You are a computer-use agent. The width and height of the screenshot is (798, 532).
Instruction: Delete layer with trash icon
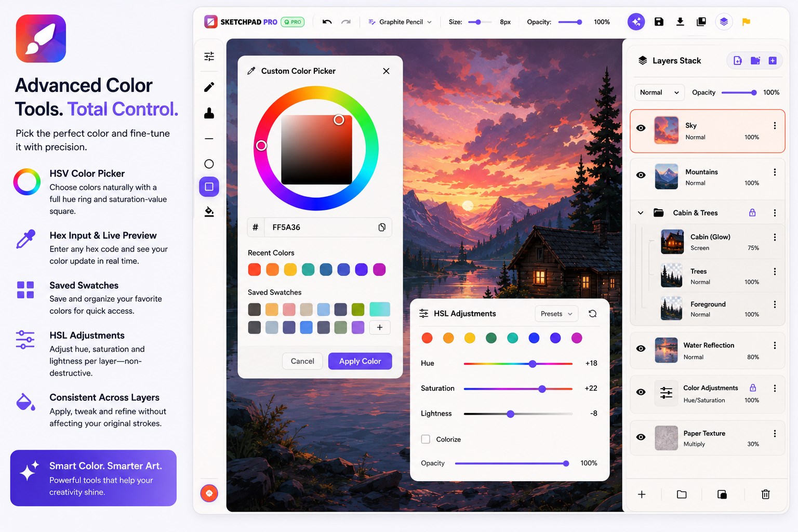click(765, 494)
